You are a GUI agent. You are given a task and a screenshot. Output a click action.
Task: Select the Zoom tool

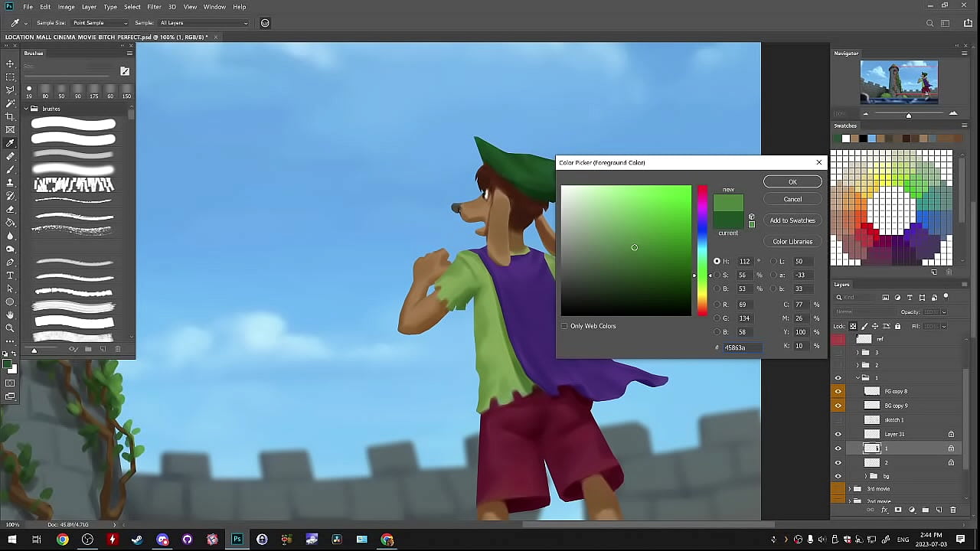pos(10,328)
